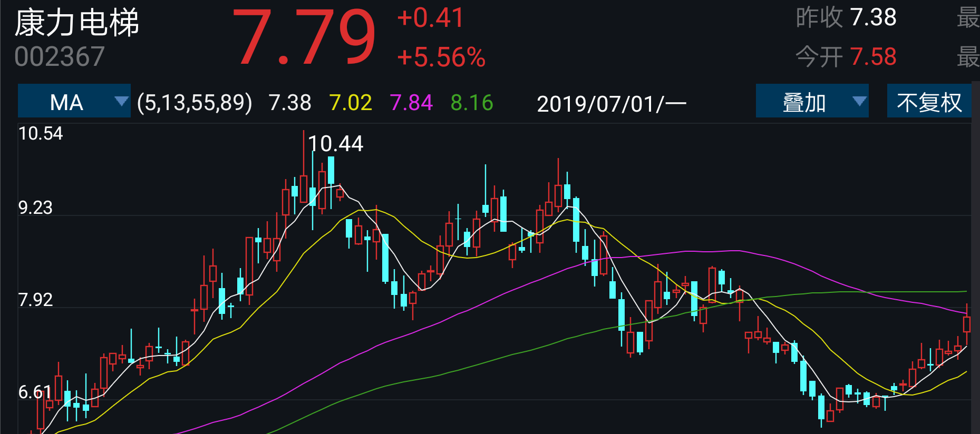Tap the stock name 康力电梯
The width and height of the screenshot is (980, 434).
pos(77,23)
